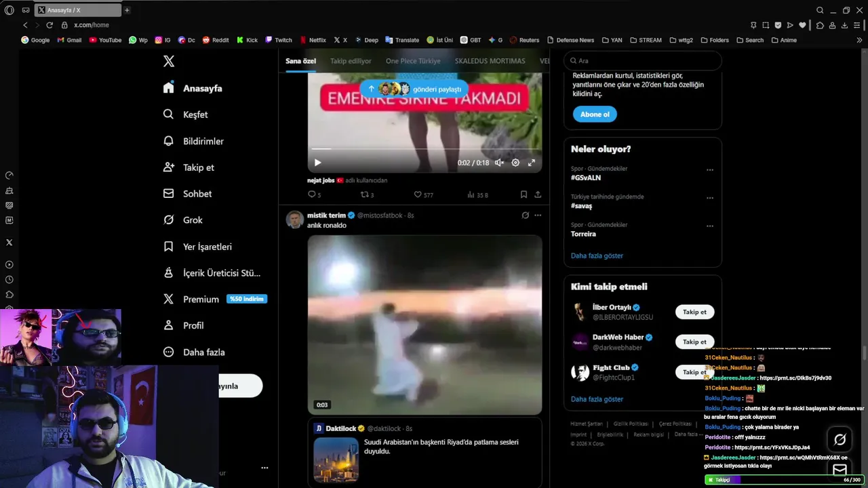View analytics showing 35 B views
Viewport: 868px width, 488px height.
(477, 195)
